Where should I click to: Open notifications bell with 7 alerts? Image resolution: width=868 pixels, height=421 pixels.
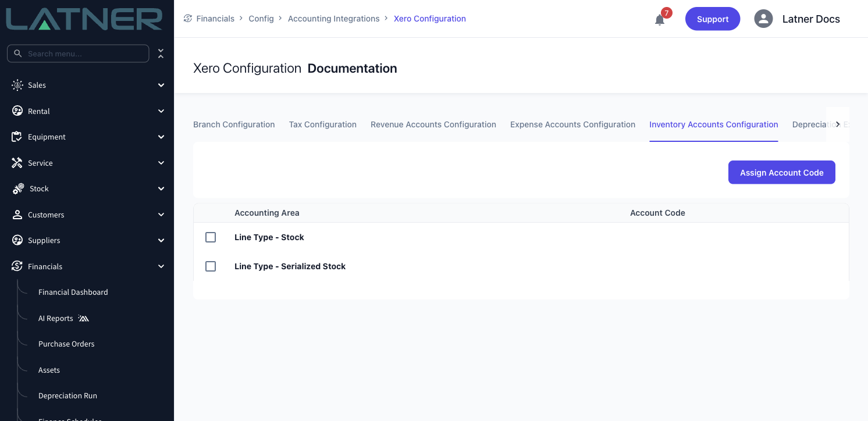coord(660,20)
